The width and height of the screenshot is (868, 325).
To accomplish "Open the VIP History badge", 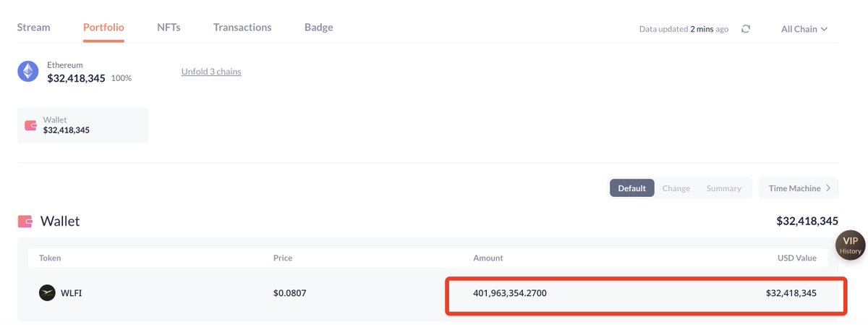I will tap(850, 245).
